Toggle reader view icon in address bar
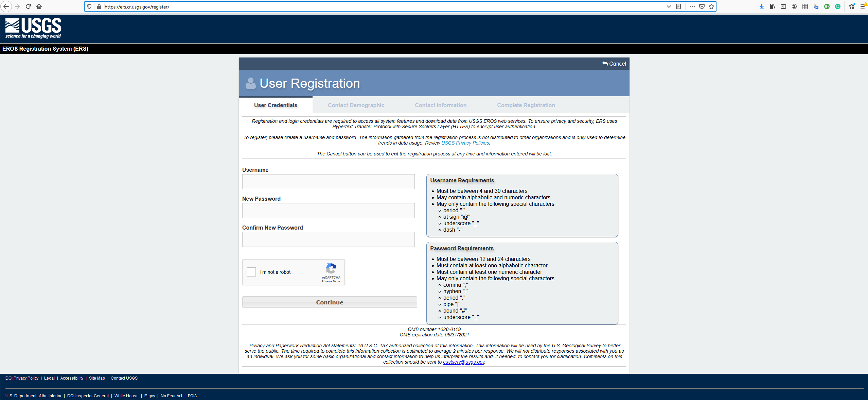The image size is (868, 400). point(678,6)
